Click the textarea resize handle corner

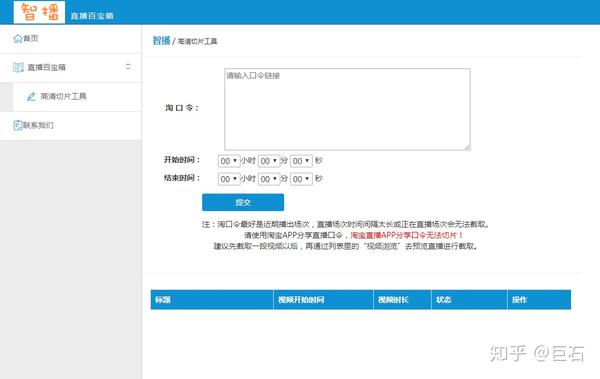click(468, 147)
